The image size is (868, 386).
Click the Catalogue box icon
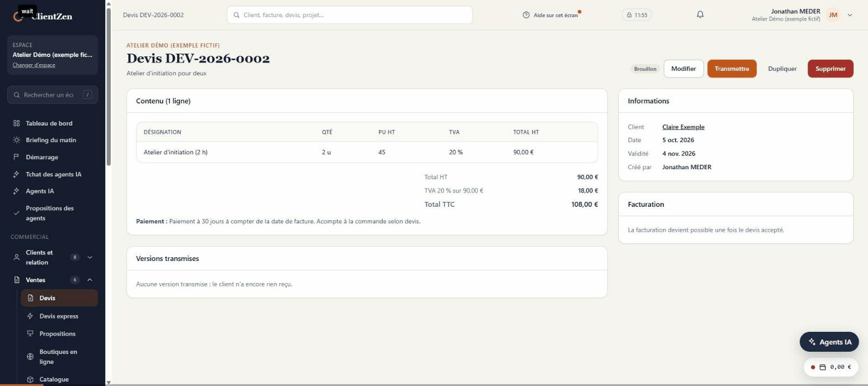[30, 379]
